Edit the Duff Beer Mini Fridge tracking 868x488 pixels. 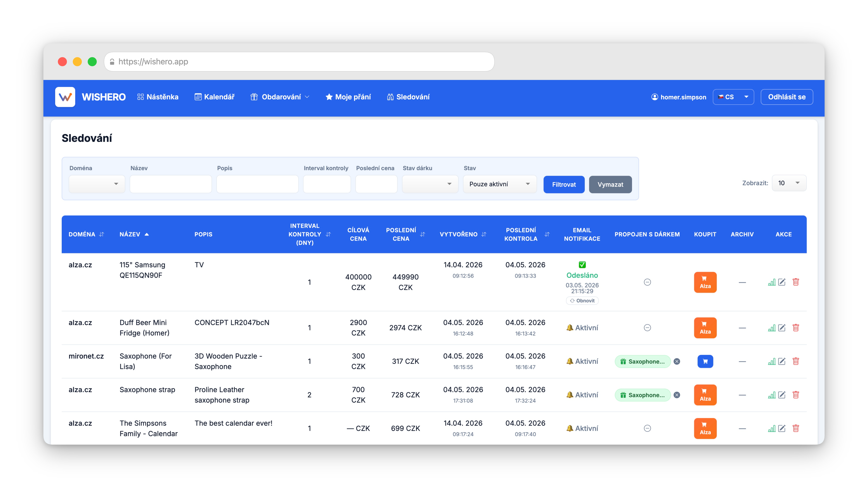(782, 328)
